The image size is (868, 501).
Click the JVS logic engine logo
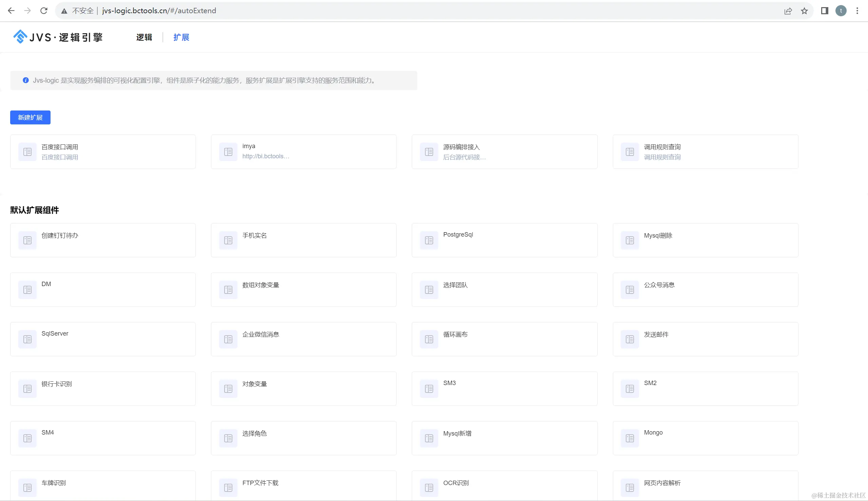coord(58,37)
